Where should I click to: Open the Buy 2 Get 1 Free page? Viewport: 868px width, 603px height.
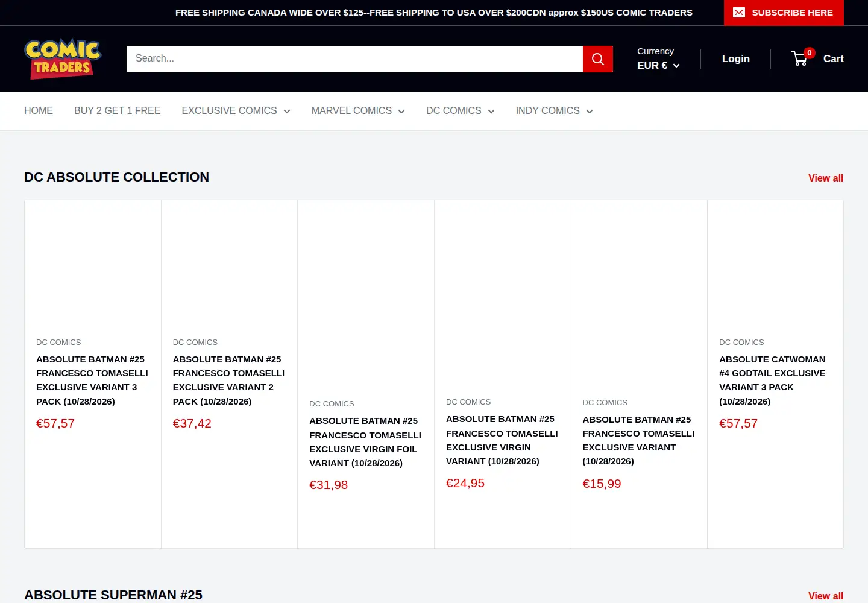click(117, 111)
